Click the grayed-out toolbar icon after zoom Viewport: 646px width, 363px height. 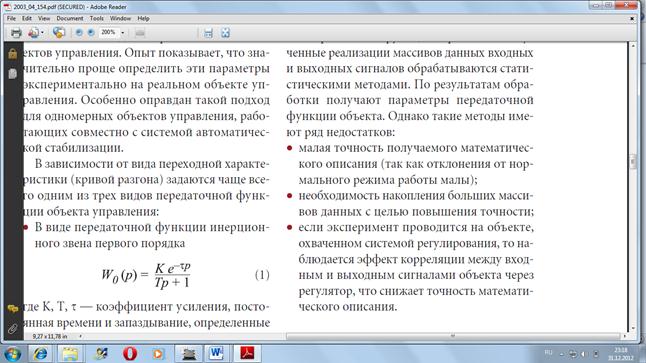tap(140, 33)
